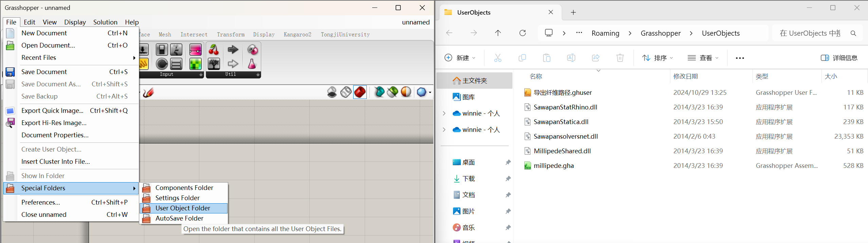Image resolution: width=868 pixels, height=243 pixels.
Task: Click the sketch pencil tool icon
Action: [148, 92]
